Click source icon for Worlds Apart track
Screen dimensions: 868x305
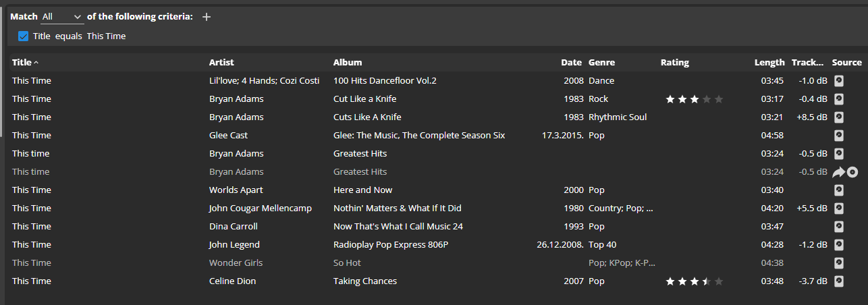tap(839, 190)
